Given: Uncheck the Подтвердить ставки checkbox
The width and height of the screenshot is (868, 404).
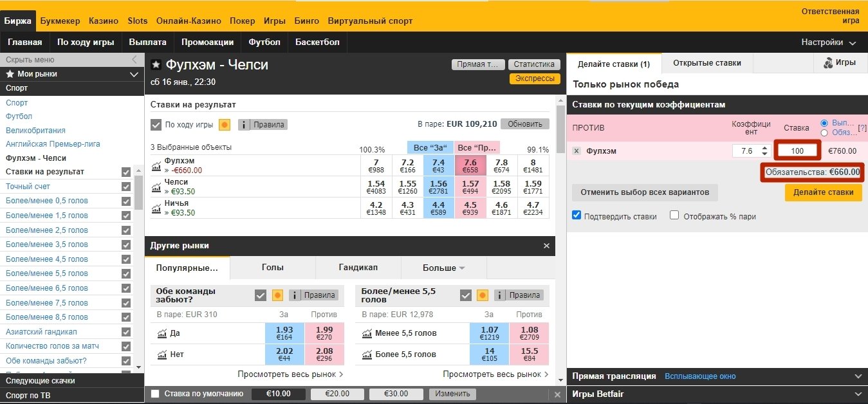Looking at the screenshot, I should coord(577,216).
